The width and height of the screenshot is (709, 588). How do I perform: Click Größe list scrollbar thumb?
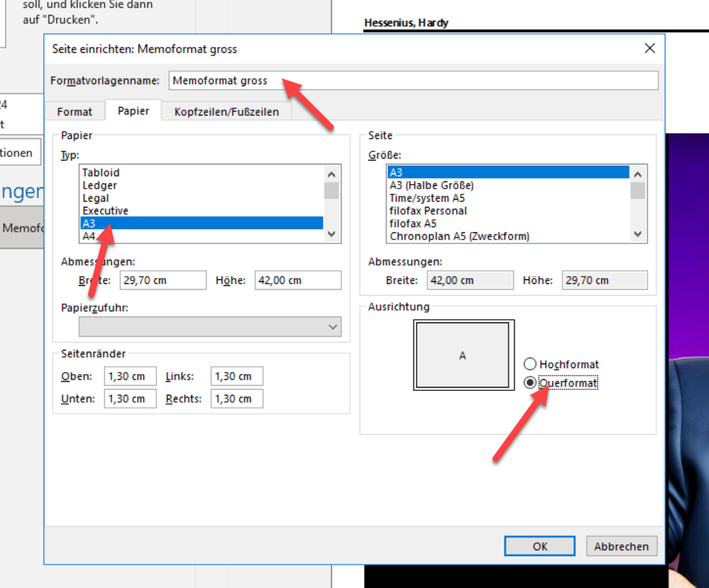(x=637, y=191)
